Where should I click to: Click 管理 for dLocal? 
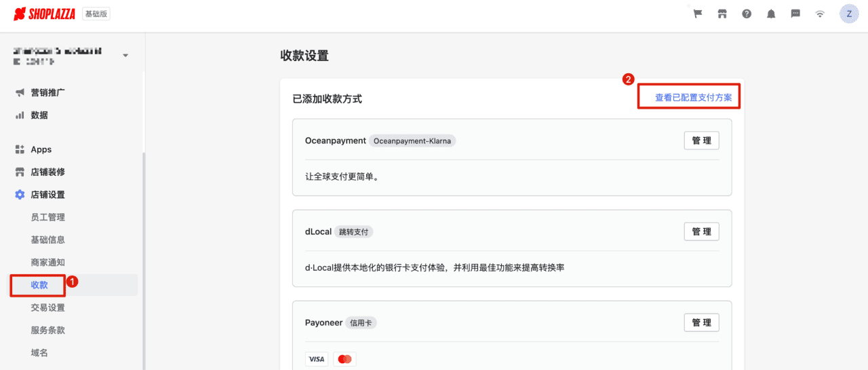point(701,232)
